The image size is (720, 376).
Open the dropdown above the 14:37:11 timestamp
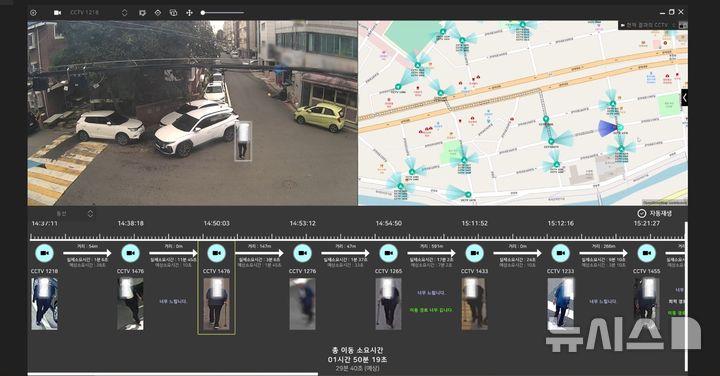pos(90,213)
